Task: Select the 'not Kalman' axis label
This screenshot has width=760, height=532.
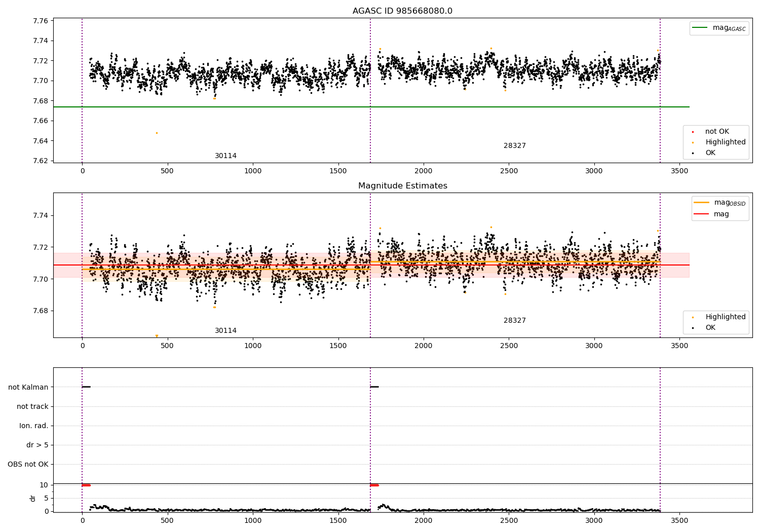Action: (28, 388)
